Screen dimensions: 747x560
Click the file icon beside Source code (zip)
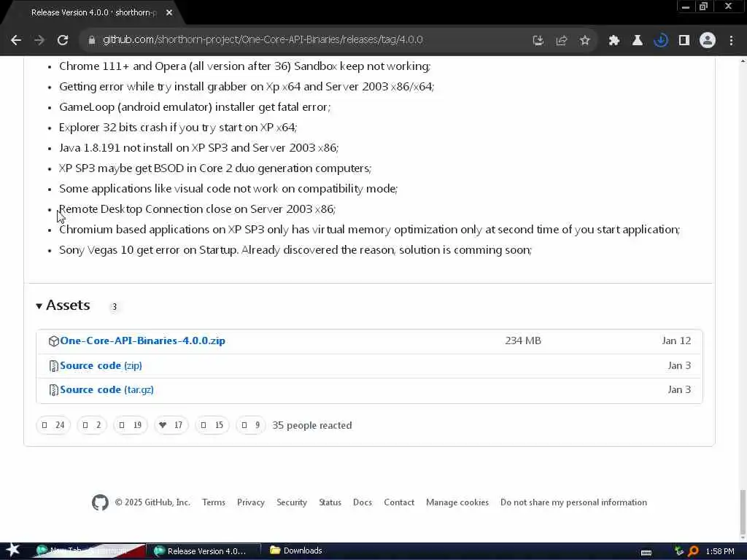53,366
